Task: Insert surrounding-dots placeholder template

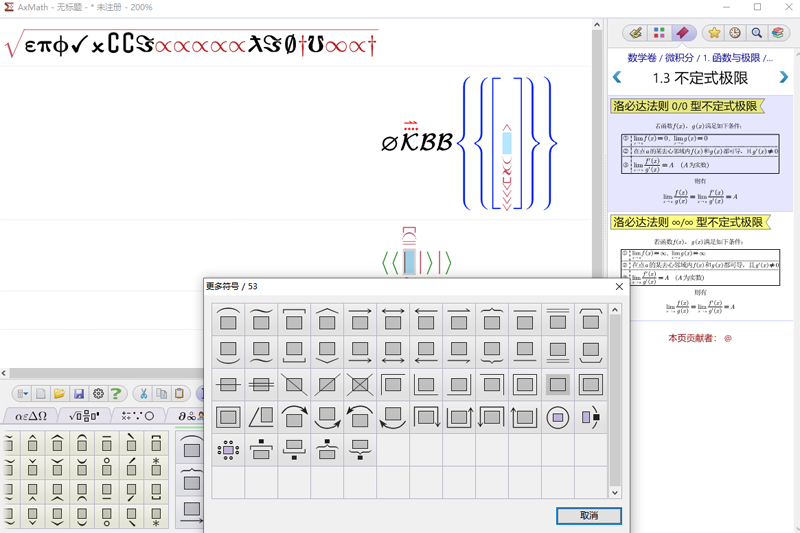Action: pos(228,450)
